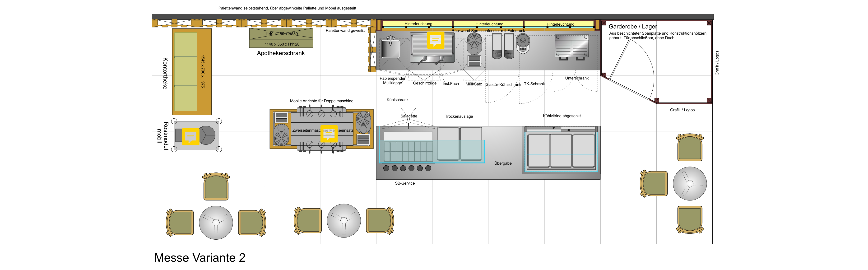Image resolution: width=868 pixels, height=270 pixels.
Task: Click the Kühlvitrine abgesenkt display case
Action: (x=561, y=150)
